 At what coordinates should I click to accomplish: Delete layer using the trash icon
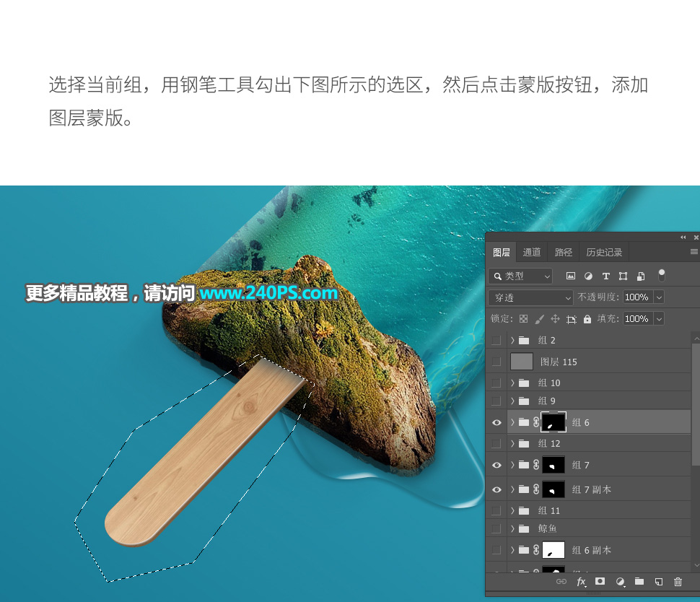point(678,582)
